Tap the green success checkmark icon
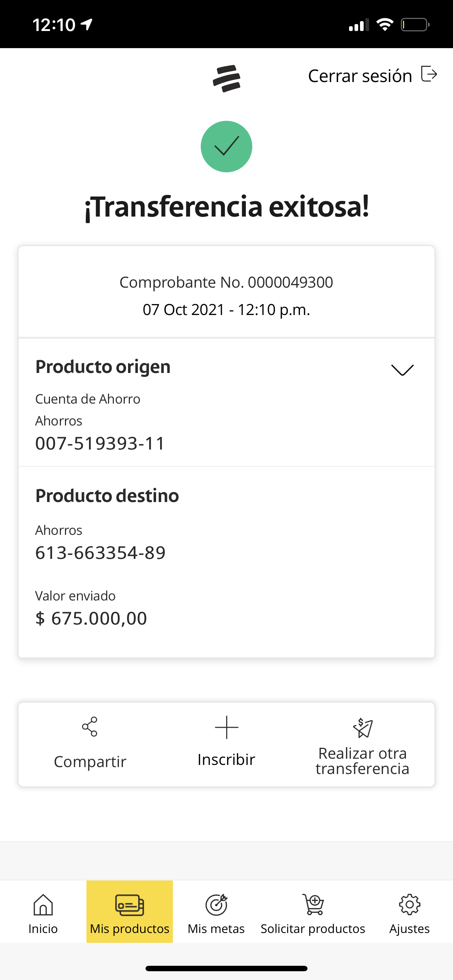 [x=226, y=147]
